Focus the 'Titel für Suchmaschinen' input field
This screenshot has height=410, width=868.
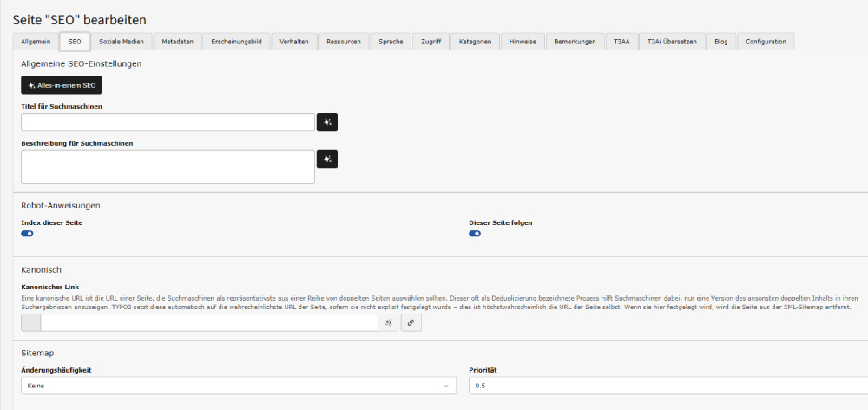[x=168, y=122]
